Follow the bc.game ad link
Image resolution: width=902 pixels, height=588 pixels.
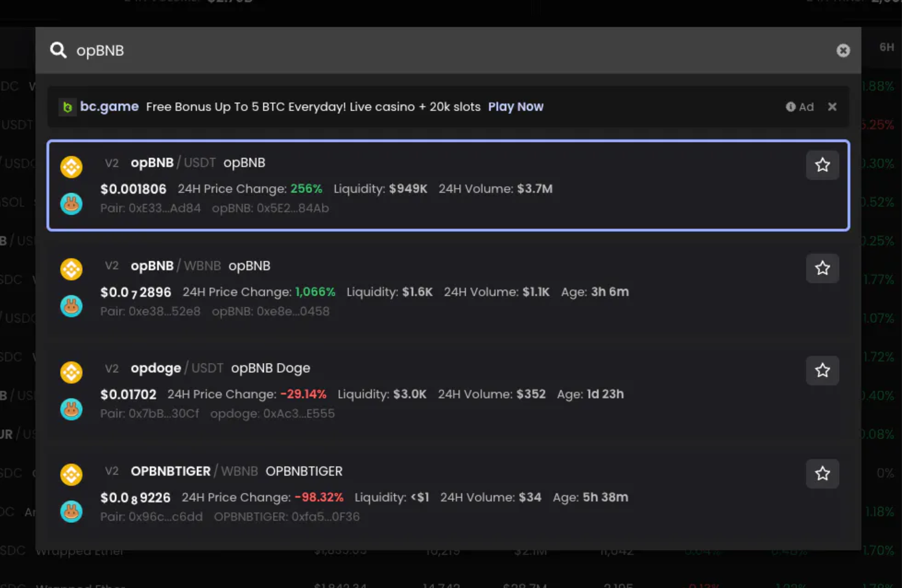pyautogui.click(x=109, y=107)
